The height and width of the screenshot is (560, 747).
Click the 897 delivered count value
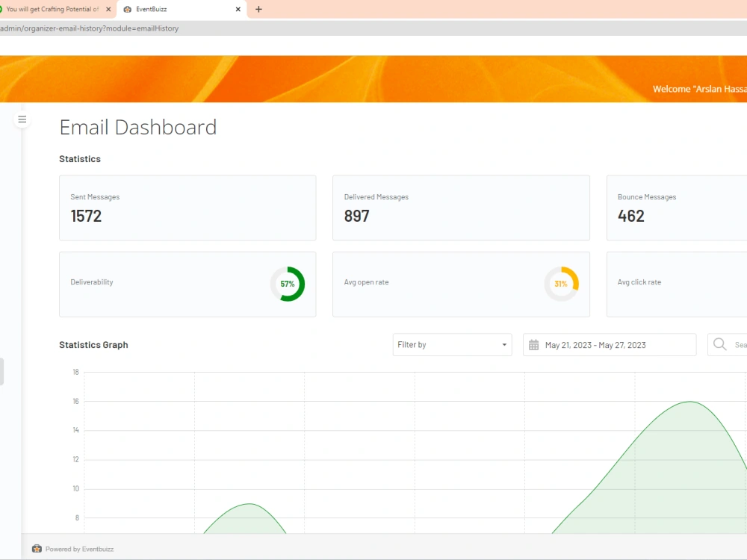pyautogui.click(x=357, y=217)
